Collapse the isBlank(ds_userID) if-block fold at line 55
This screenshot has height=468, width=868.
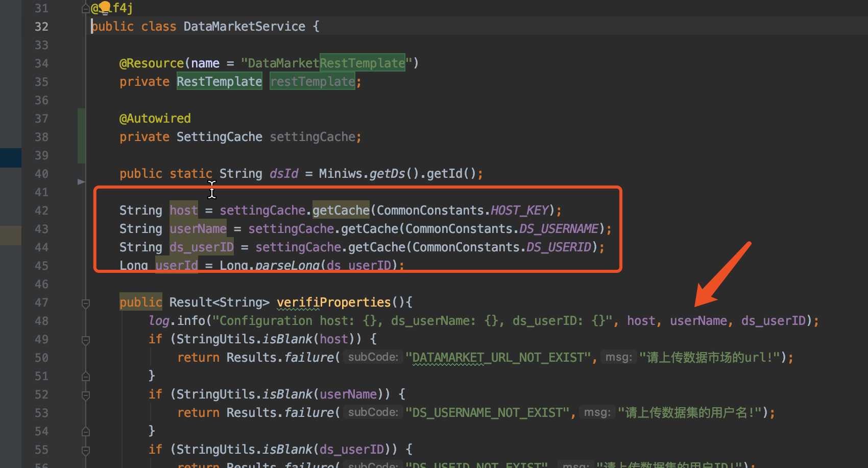[x=86, y=451]
